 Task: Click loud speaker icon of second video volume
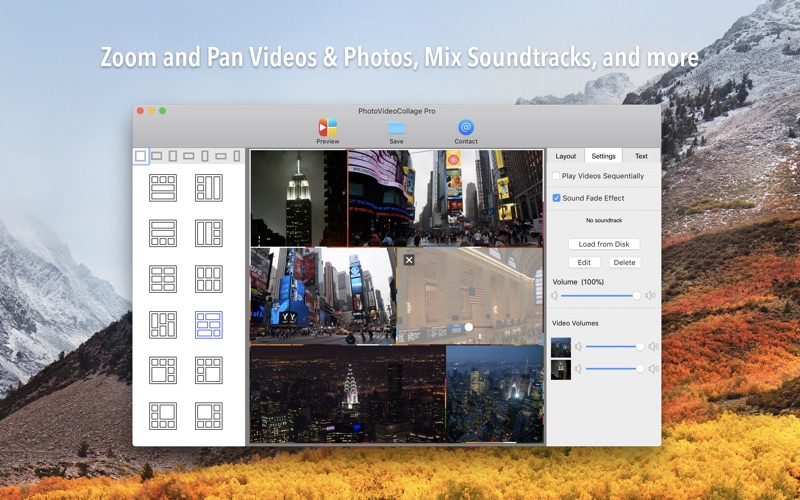point(653,368)
